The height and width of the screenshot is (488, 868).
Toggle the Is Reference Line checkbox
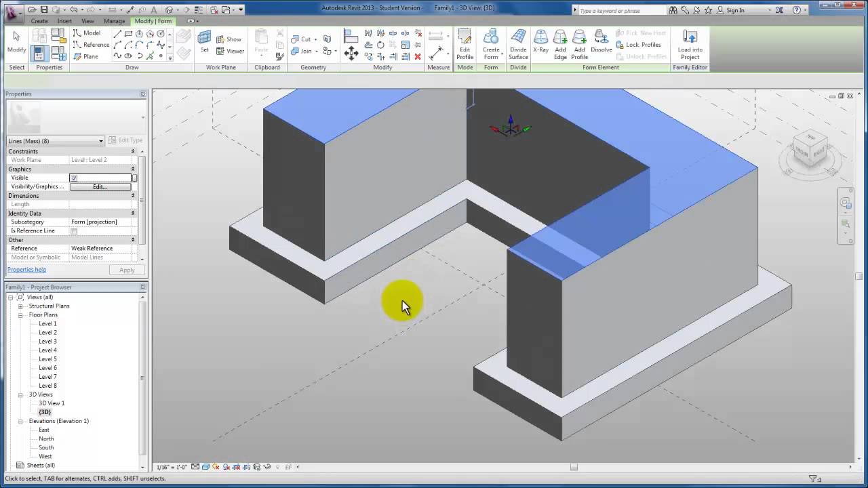[73, 230]
